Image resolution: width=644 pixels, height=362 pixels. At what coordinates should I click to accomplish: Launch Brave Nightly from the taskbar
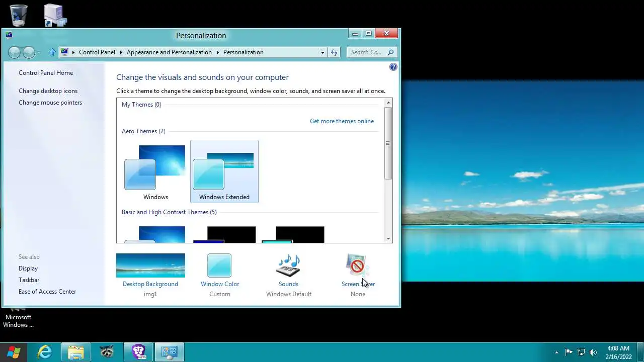click(x=138, y=352)
